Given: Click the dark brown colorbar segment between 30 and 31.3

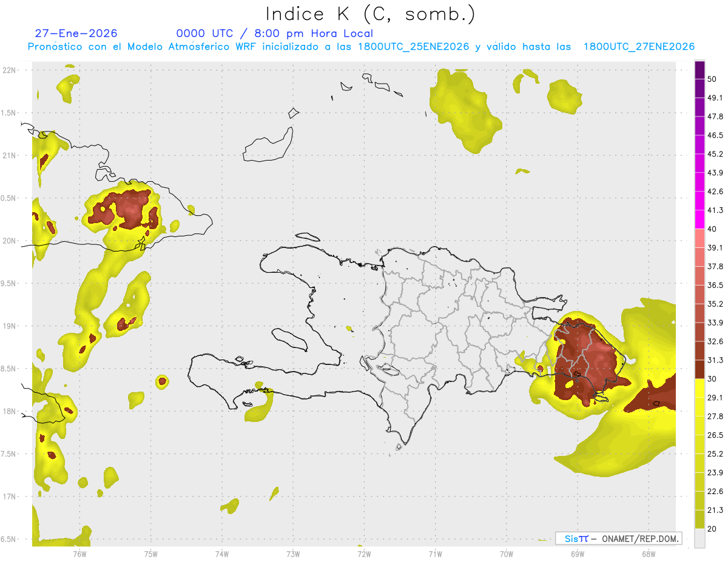Looking at the screenshot, I should [x=699, y=369].
